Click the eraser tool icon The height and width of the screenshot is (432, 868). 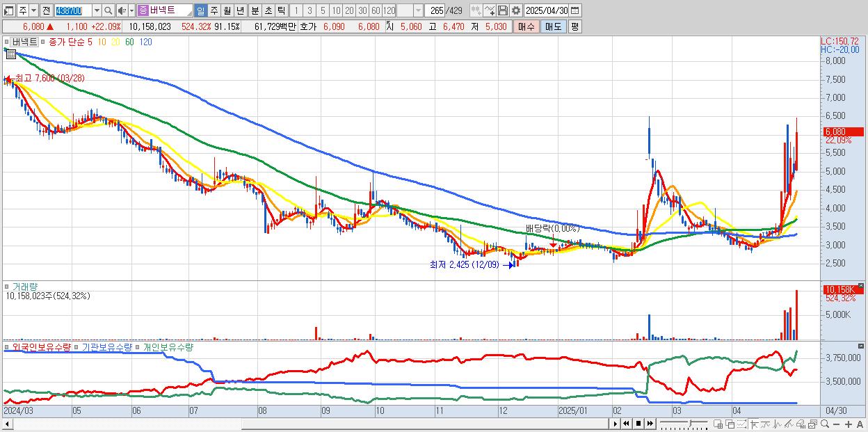801,424
